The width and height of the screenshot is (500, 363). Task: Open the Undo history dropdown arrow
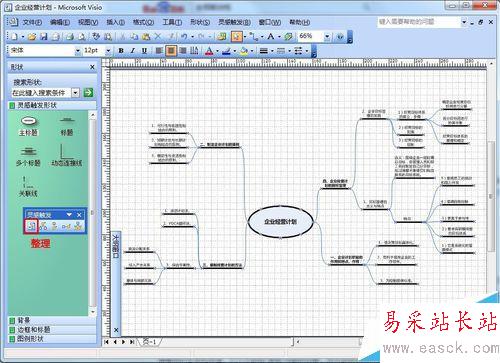click(x=192, y=36)
